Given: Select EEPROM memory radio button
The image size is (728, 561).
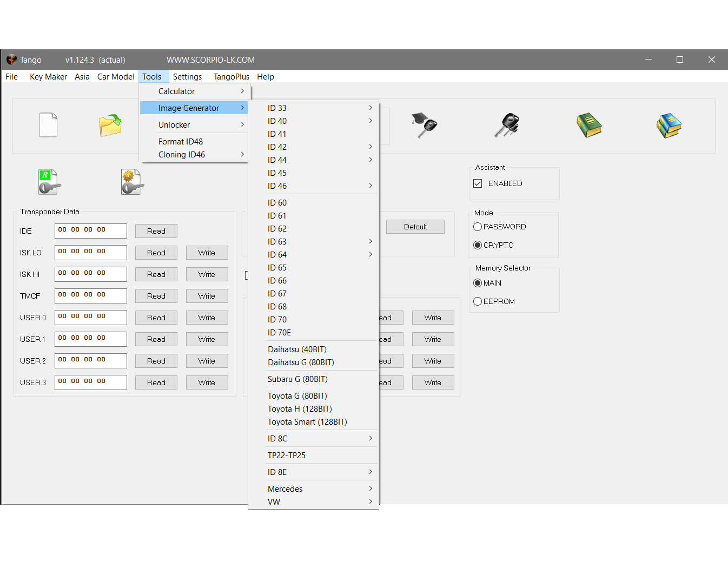Looking at the screenshot, I should pyautogui.click(x=478, y=301).
